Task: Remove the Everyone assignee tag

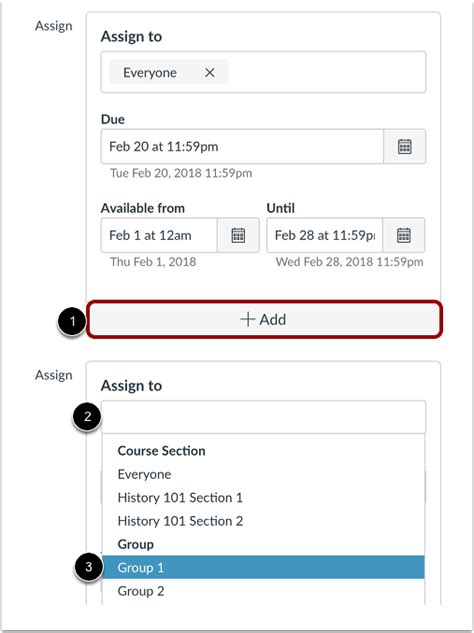Action: point(210,73)
